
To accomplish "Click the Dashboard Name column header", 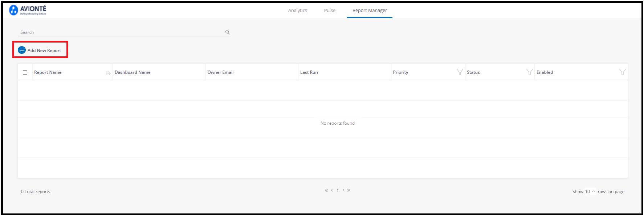I will point(133,72).
